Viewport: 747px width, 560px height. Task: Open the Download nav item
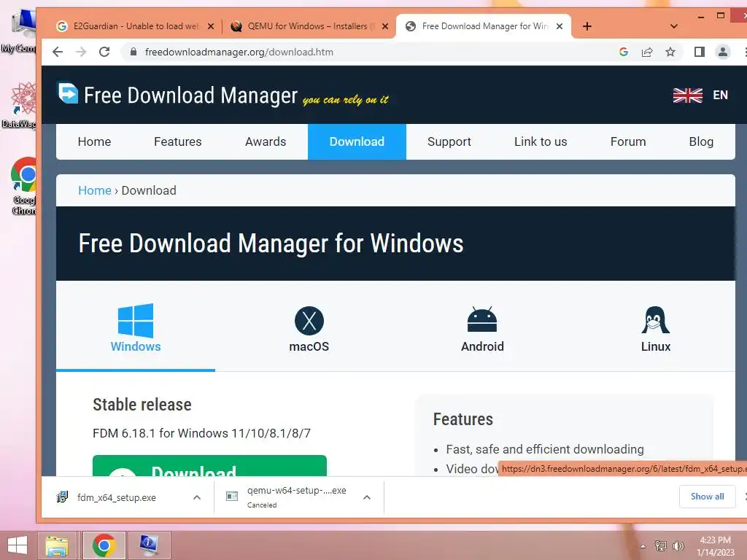[x=357, y=142]
